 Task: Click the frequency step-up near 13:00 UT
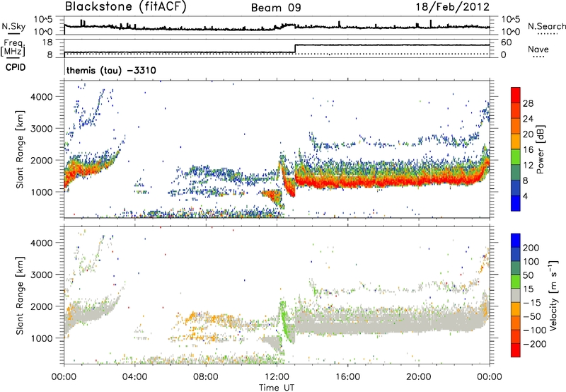point(295,49)
